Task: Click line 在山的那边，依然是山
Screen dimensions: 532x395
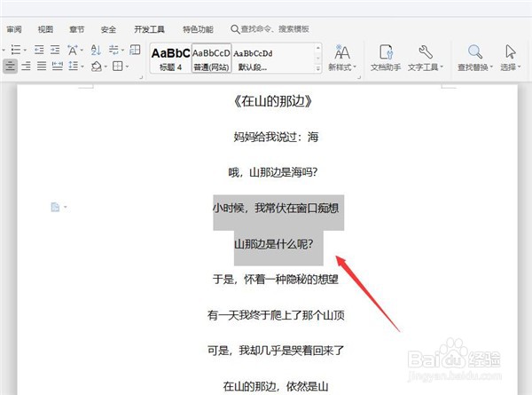Action: point(276,386)
